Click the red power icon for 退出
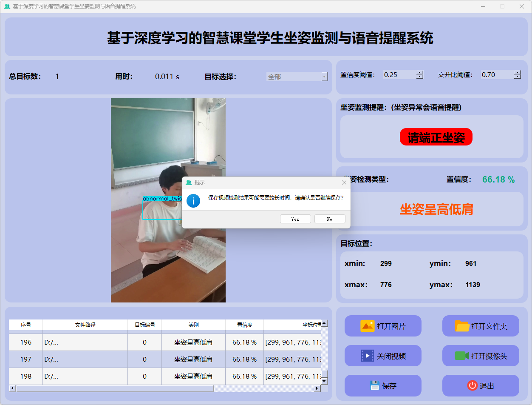The image size is (532, 405). tap(472, 385)
